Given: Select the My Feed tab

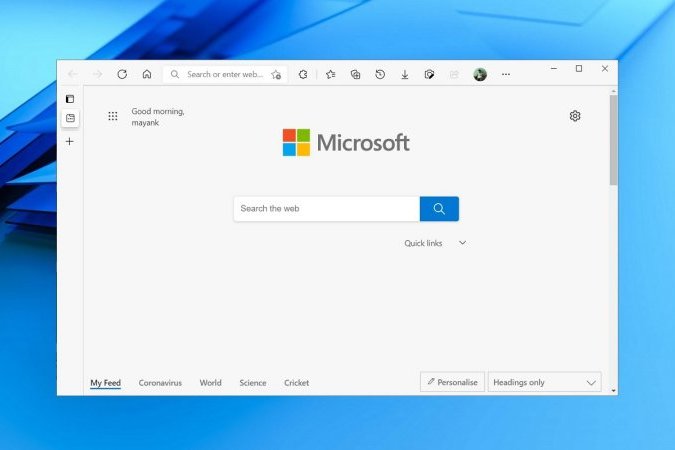Looking at the screenshot, I should tap(105, 383).
